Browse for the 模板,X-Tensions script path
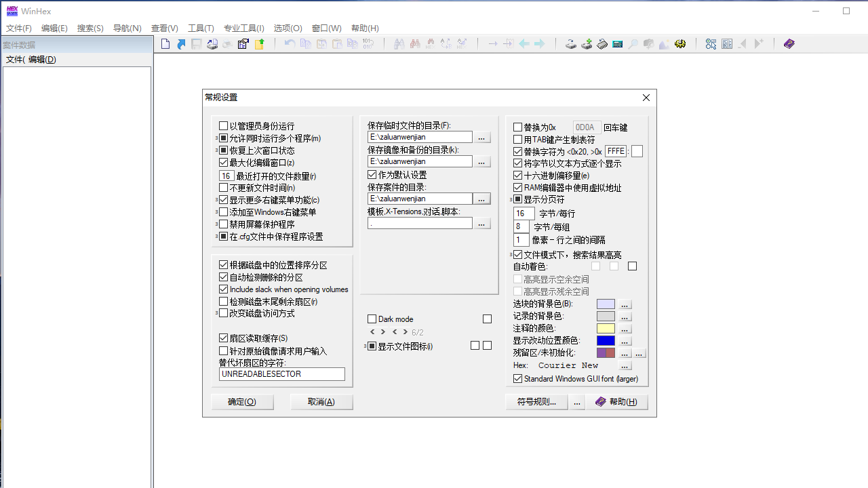 click(482, 222)
